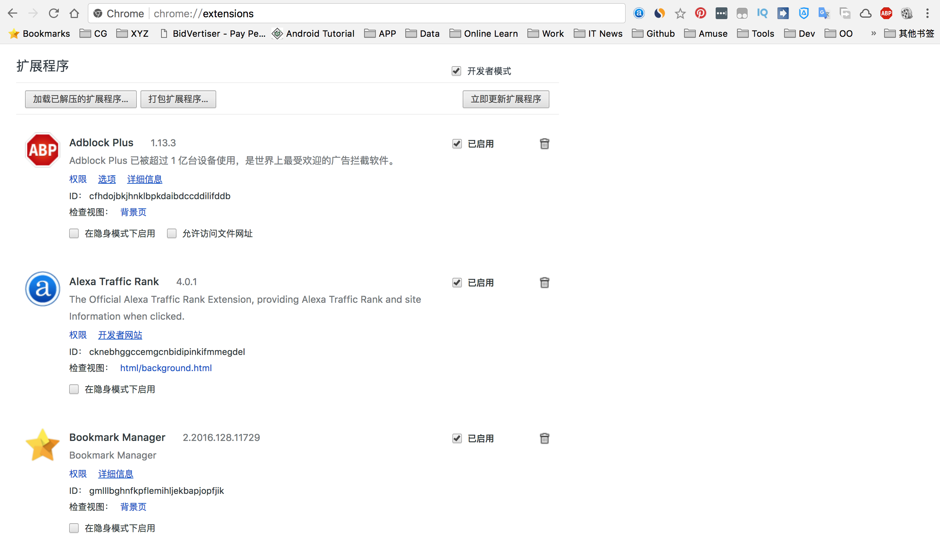Open the blue shield A extension
Viewport: 940px width, 560px height.
tap(803, 14)
